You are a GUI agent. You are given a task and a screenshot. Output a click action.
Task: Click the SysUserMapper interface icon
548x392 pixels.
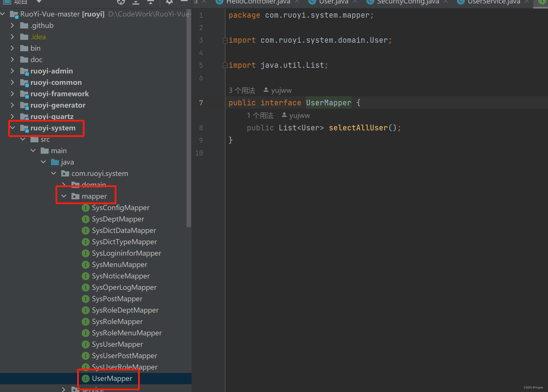point(85,344)
